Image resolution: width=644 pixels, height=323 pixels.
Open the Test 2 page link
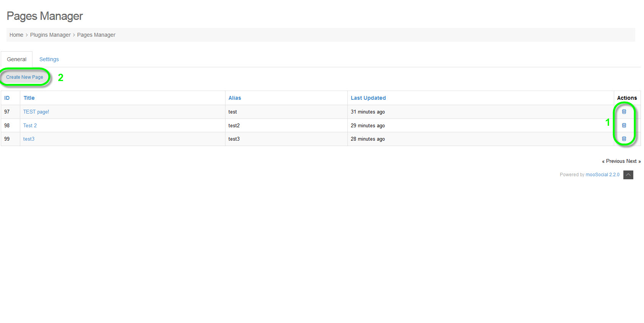tap(30, 125)
